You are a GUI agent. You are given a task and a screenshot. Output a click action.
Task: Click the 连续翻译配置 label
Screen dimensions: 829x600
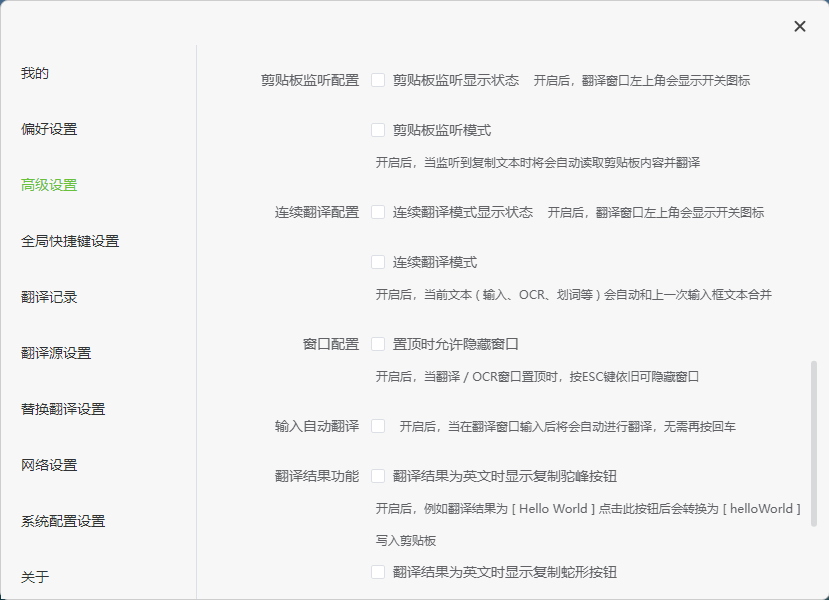coord(317,213)
